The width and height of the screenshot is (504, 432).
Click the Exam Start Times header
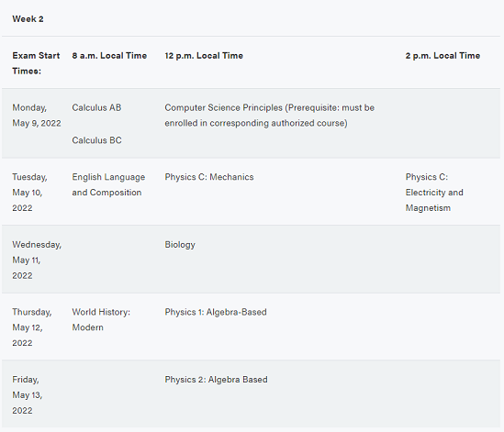tap(36, 63)
